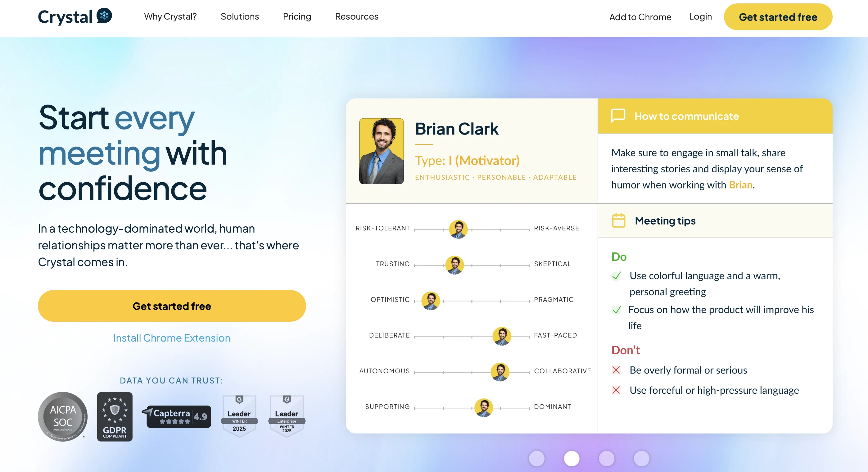Click green checkmark beside colorful language tip
Viewport: 868px width, 472px height.
(x=616, y=276)
